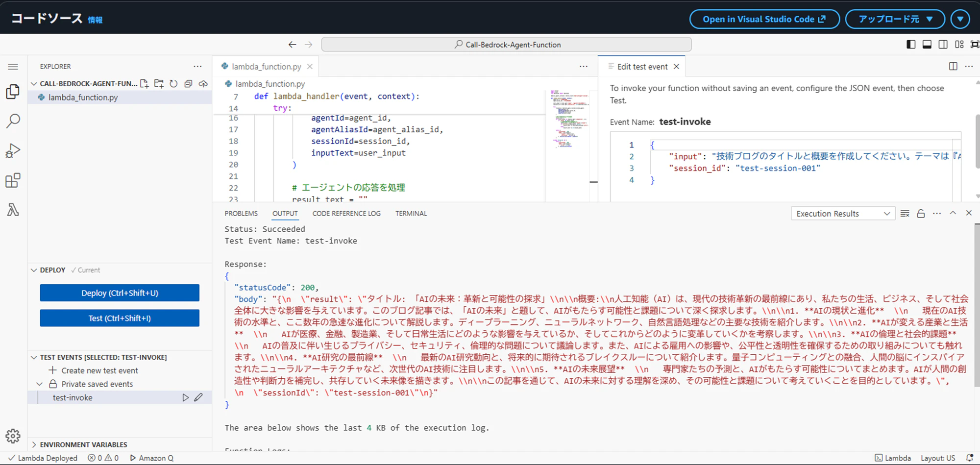The height and width of the screenshot is (465, 980).
Task: Click errors and warnings count in status bar
Action: [103, 458]
